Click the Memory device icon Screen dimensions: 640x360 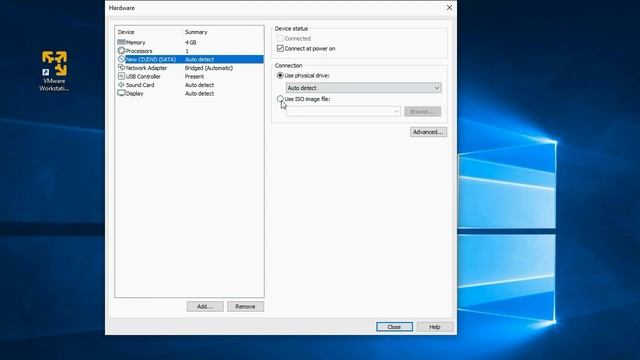(x=121, y=42)
